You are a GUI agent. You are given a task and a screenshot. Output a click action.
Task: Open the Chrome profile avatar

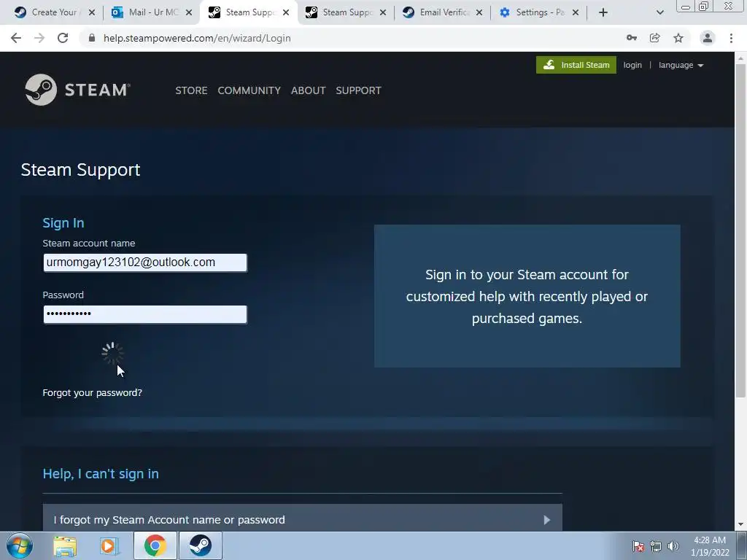708,38
